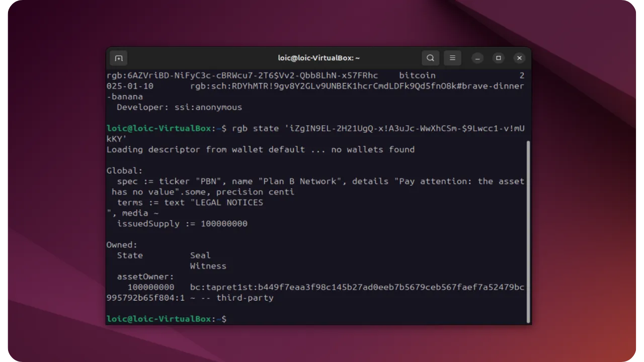The image size is (644, 362).
Task: Open a new terminal tab
Action: [x=118, y=58]
